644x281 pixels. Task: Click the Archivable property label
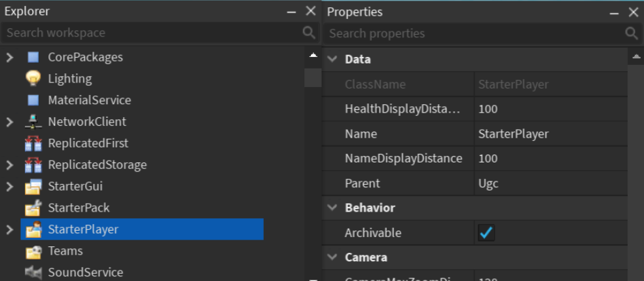click(x=373, y=233)
